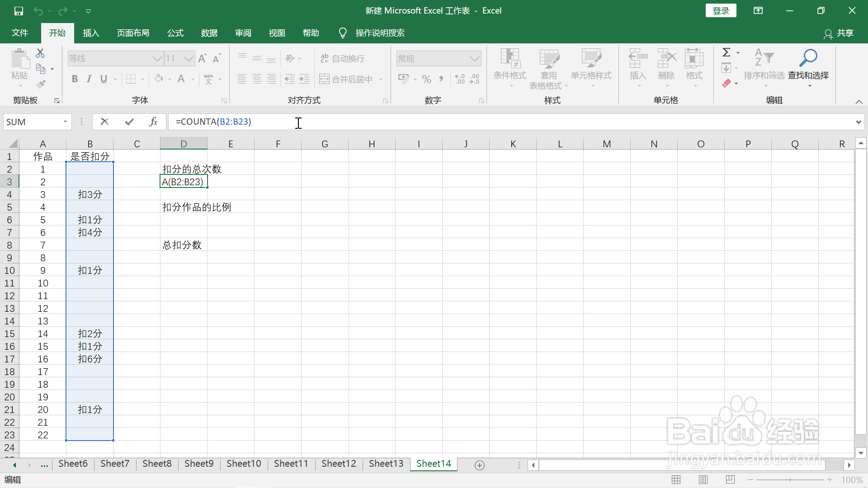Click the 登录 button

(x=721, y=10)
